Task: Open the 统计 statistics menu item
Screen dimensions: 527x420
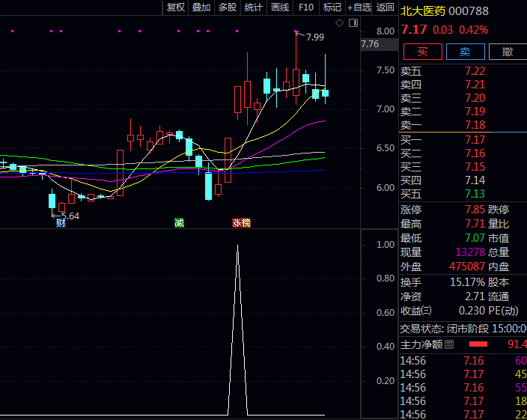Action: click(x=253, y=7)
